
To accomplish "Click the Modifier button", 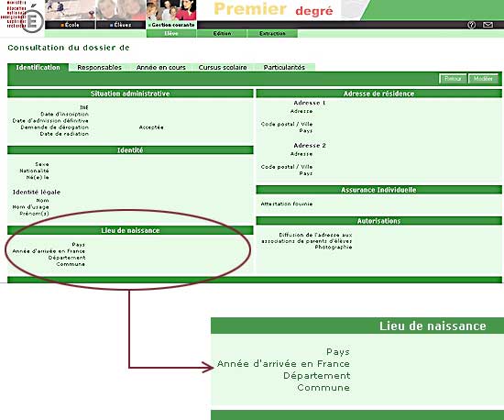I will click(483, 79).
